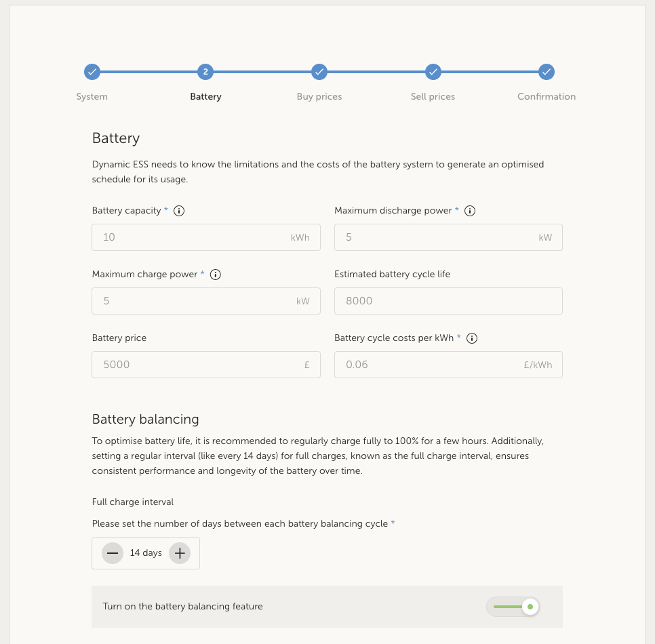Click the Buy prices step checkmark circle
Screen dimensions: 655x644
pyautogui.click(x=319, y=72)
